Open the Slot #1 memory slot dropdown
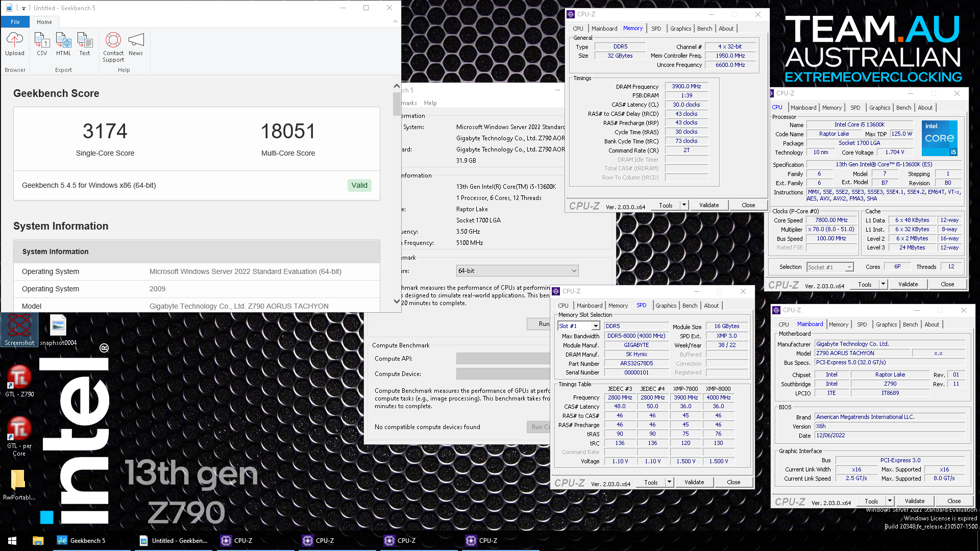This screenshot has width=980, height=551. tap(579, 326)
